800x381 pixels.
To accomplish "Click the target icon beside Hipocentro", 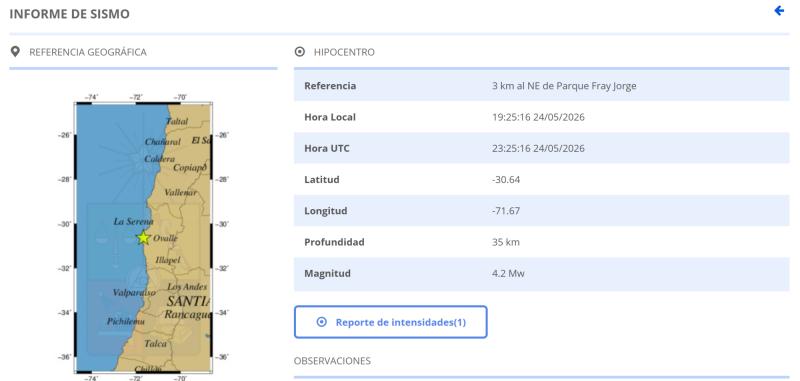I will (x=300, y=52).
